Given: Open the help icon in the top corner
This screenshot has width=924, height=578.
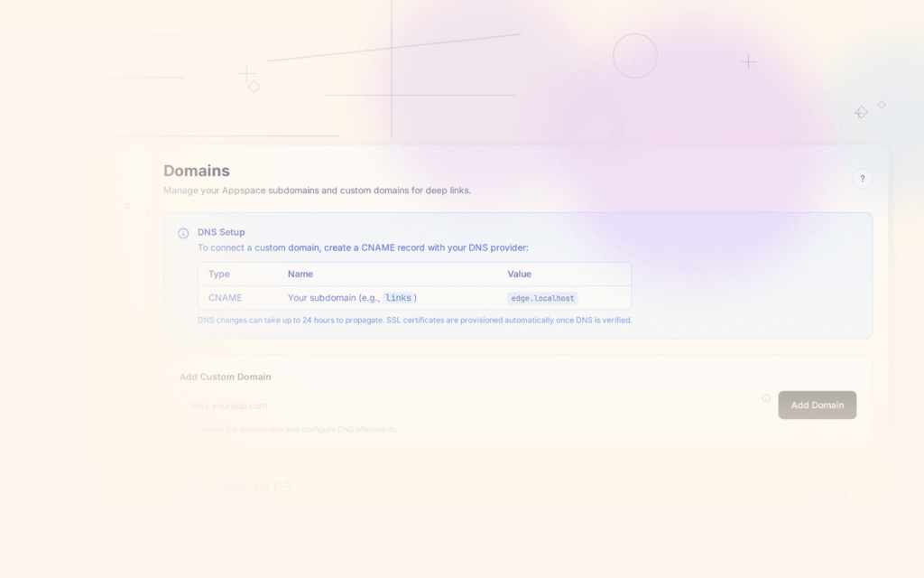Looking at the screenshot, I should click(862, 179).
